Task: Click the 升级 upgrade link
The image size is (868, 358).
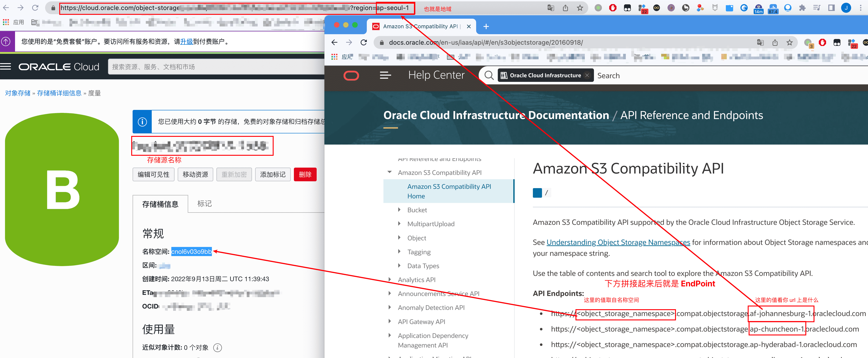Action: (x=186, y=42)
